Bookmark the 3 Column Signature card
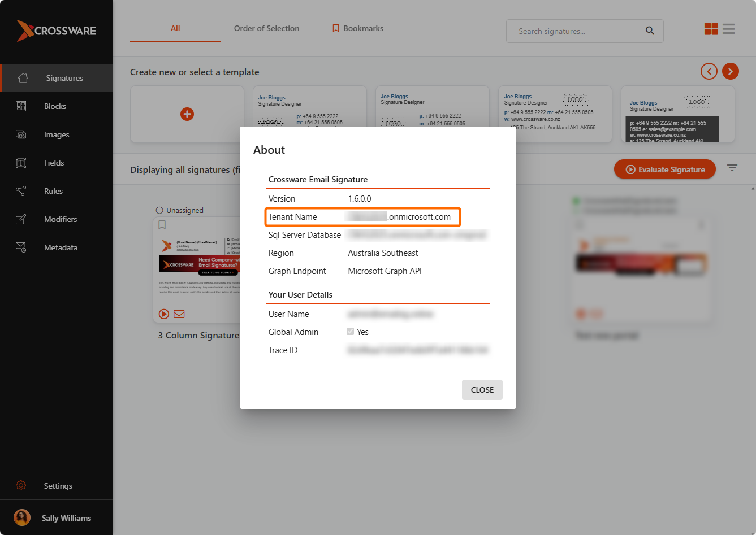This screenshot has height=535, width=756. tap(162, 225)
